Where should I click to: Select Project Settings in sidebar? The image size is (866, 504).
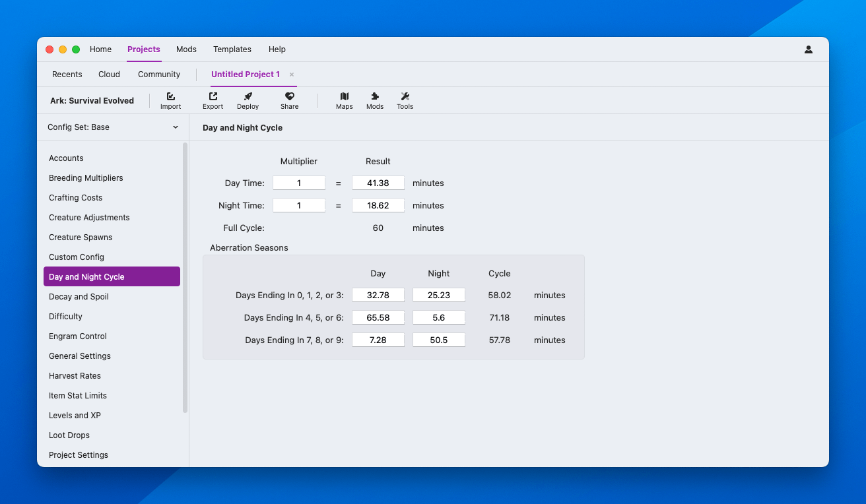(112, 455)
